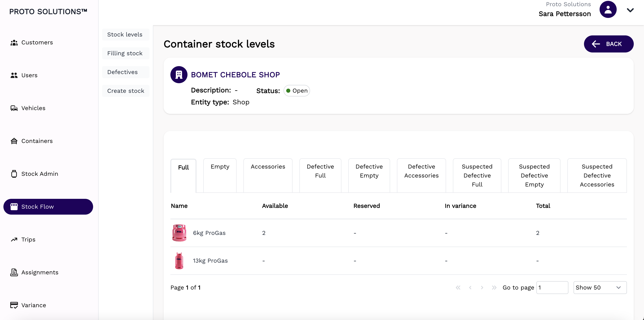Open the Suspected Defective Accessories tab
This screenshot has height=320, width=644.
(x=597, y=175)
